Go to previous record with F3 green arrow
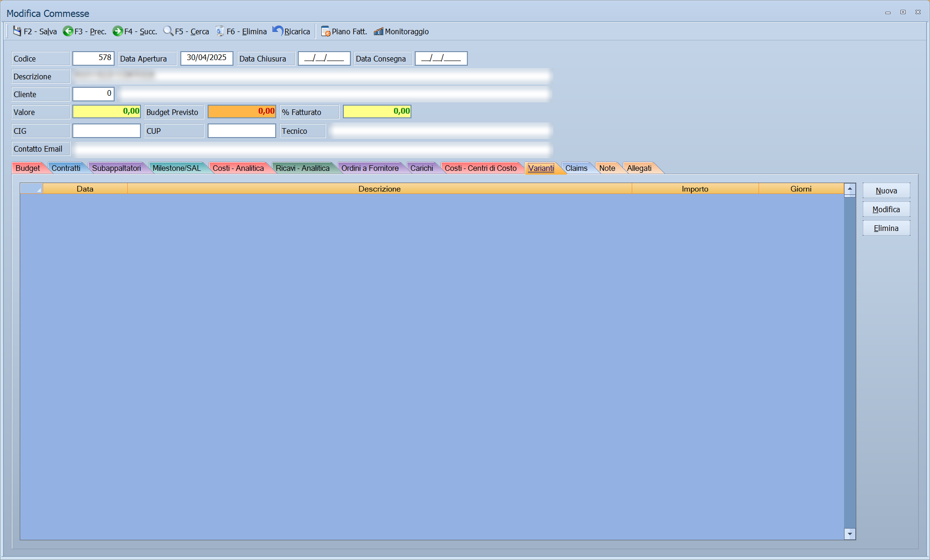 click(68, 31)
